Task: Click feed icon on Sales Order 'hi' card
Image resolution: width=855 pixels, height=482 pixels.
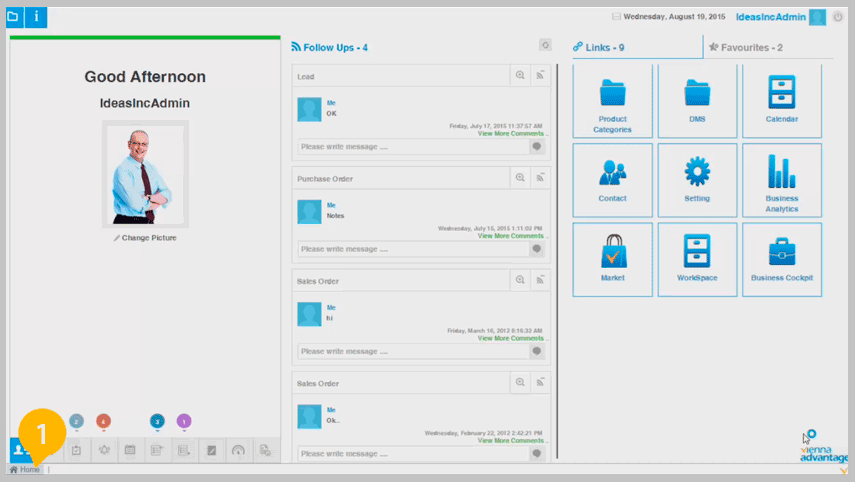Action: 540,280
